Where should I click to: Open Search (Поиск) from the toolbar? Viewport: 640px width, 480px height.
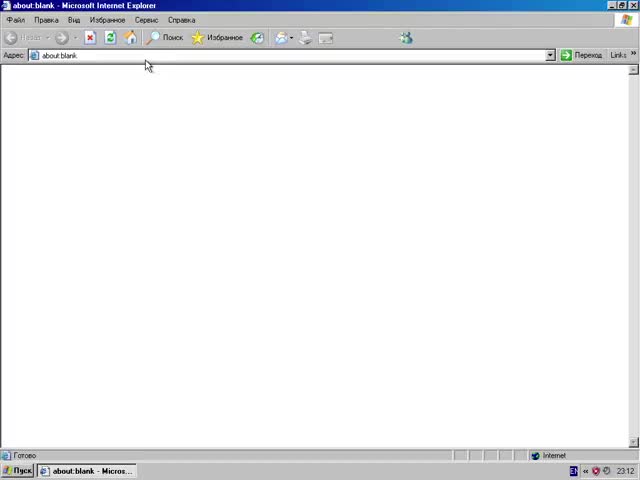(x=165, y=38)
